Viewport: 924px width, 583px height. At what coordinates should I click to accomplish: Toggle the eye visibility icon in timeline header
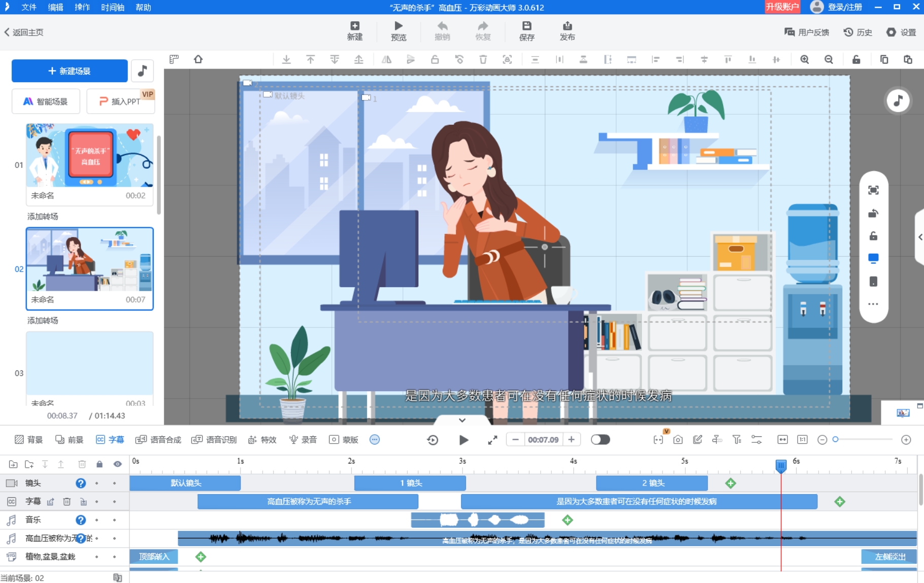118,464
